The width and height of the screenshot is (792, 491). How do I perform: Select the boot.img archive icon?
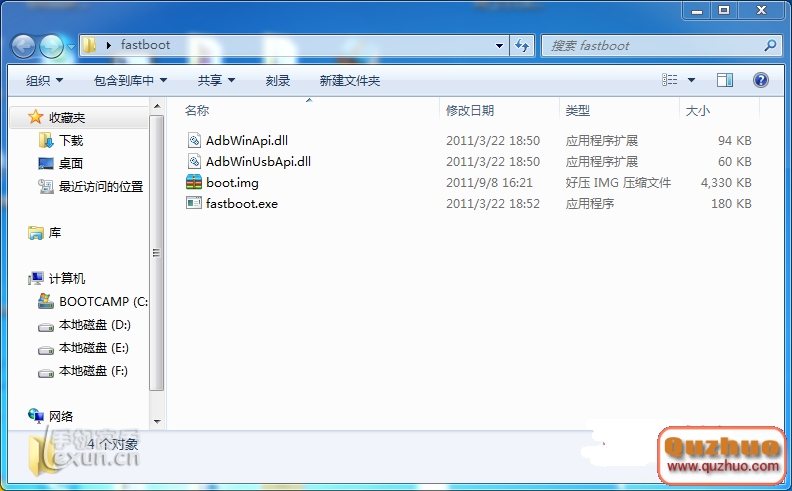194,182
